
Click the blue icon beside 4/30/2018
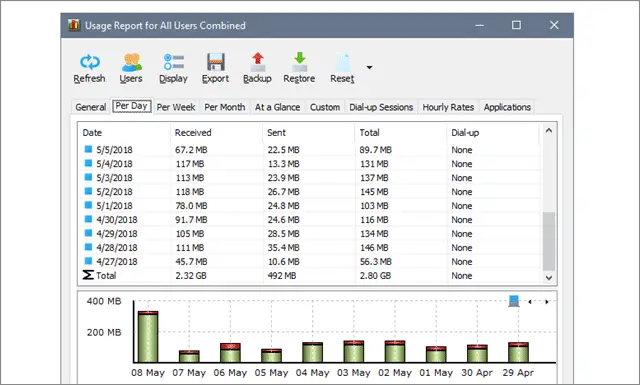88,219
